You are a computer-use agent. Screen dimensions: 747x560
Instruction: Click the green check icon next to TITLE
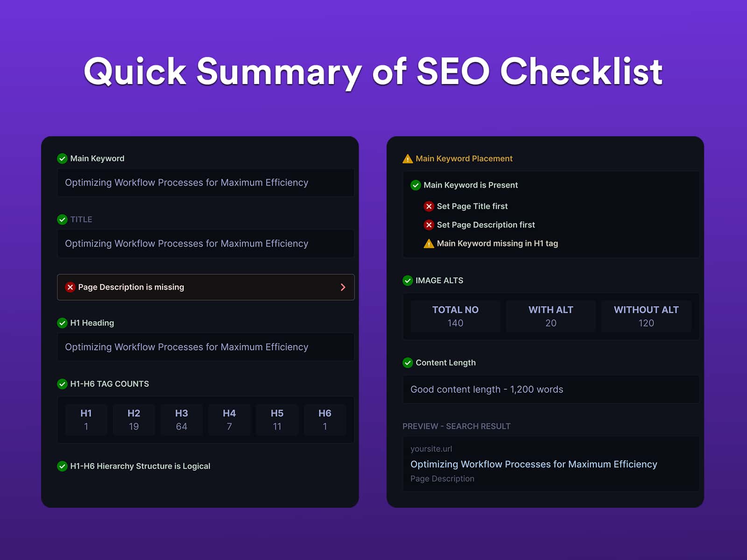[62, 219]
